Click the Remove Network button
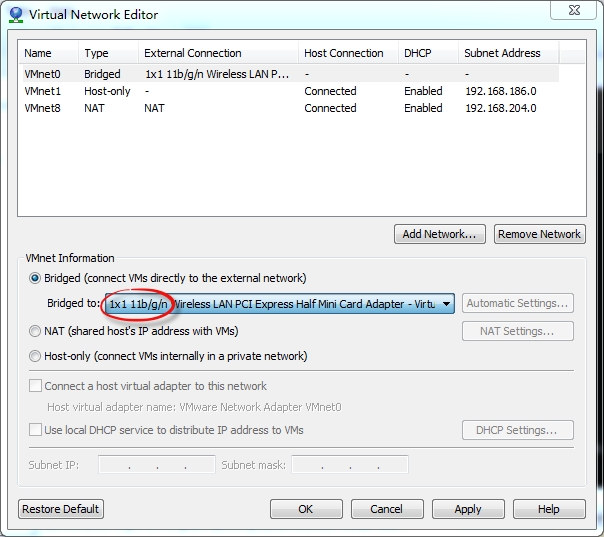The width and height of the screenshot is (604, 537). pyautogui.click(x=540, y=234)
